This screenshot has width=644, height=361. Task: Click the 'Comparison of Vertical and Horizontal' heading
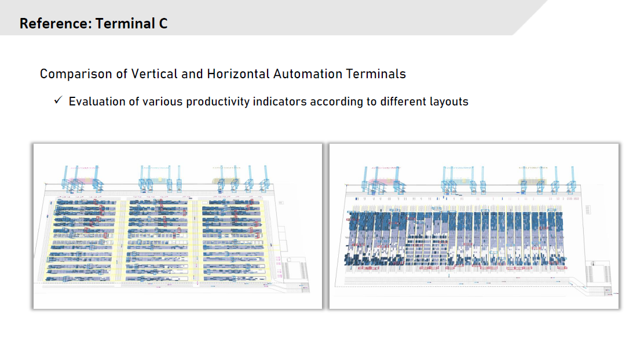(222, 74)
